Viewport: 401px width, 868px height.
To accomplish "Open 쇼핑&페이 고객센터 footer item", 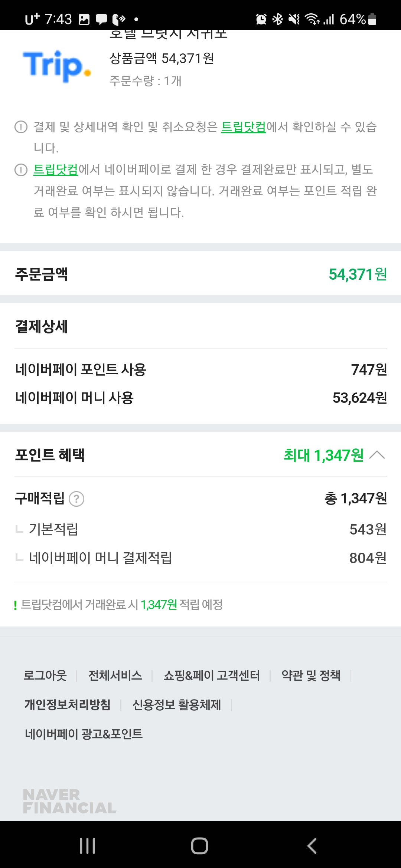I will coord(212,675).
